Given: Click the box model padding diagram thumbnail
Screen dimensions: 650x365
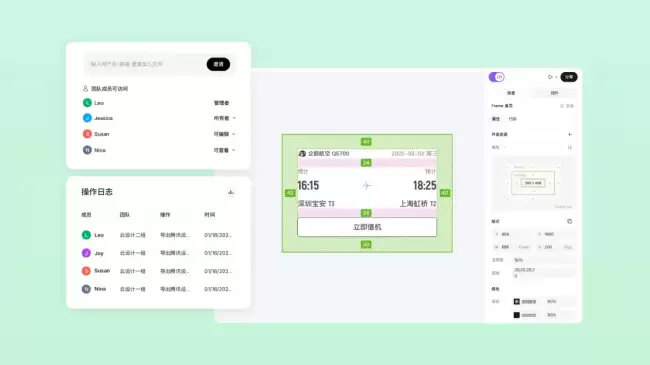Looking at the screenshot, I should click(x=533, y=183).
